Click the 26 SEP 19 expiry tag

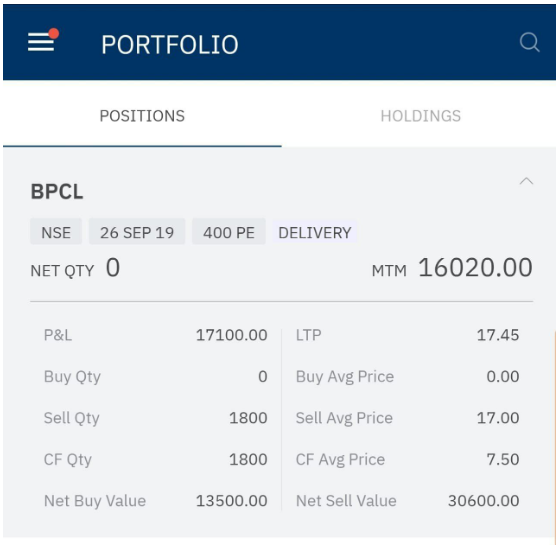coord(137,233)
